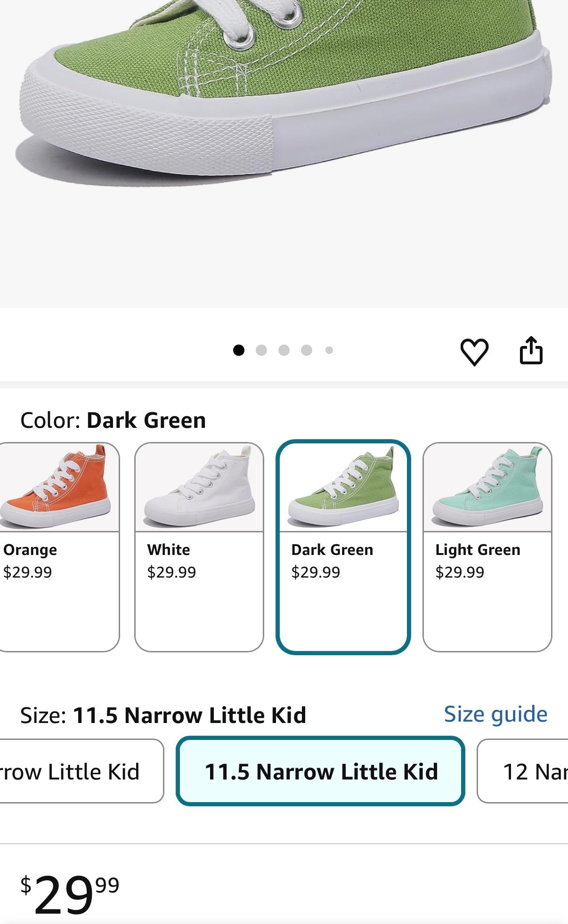
Task: Tap the $29.99 product price
Action: (70, 893)
